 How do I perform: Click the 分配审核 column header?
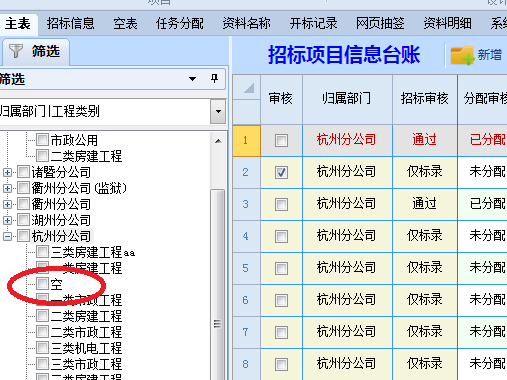coord(483,99)
